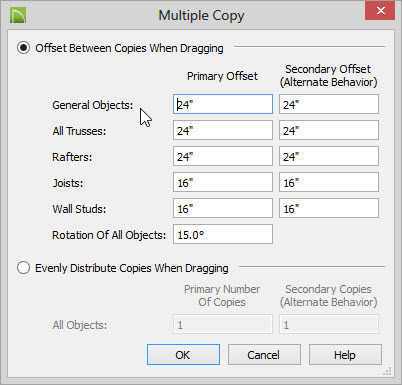
Task: Select Offset Between Copies When Dragging option
Action: pyautogui.click(x=23, y=48)
